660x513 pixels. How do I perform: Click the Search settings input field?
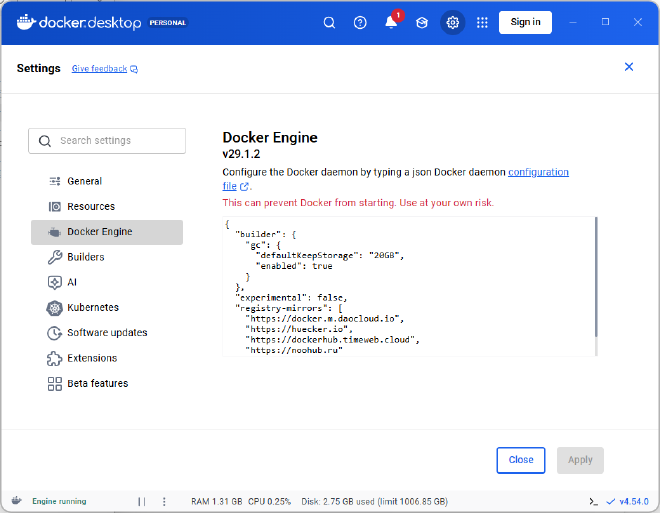coord(108,141)
